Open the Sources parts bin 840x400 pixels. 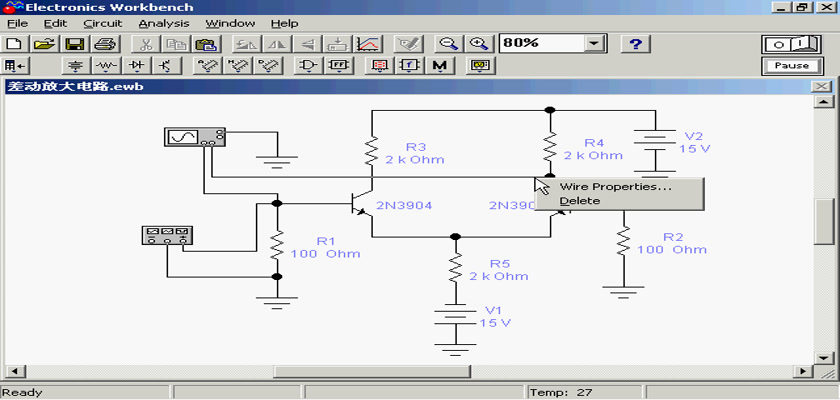(x=77, y=66)
